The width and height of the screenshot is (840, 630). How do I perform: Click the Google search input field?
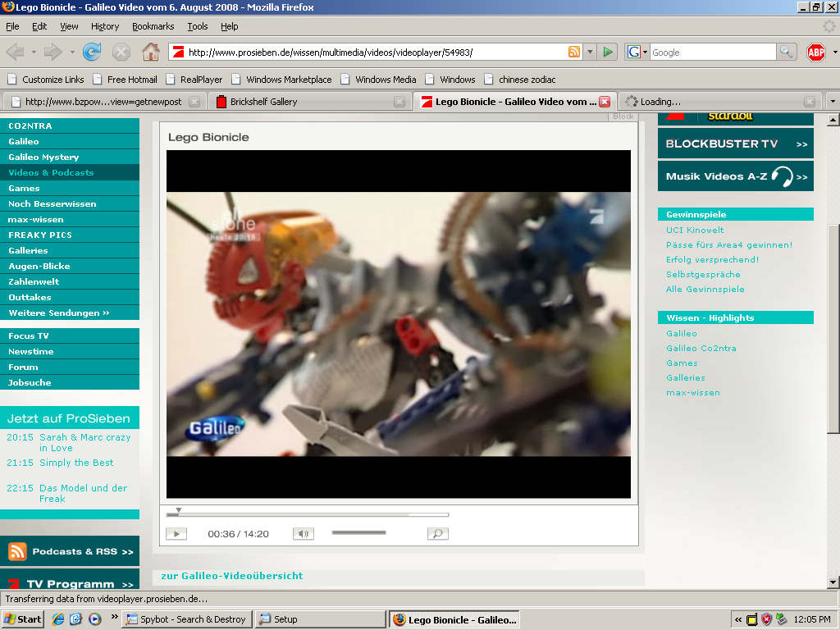(713, 52)
